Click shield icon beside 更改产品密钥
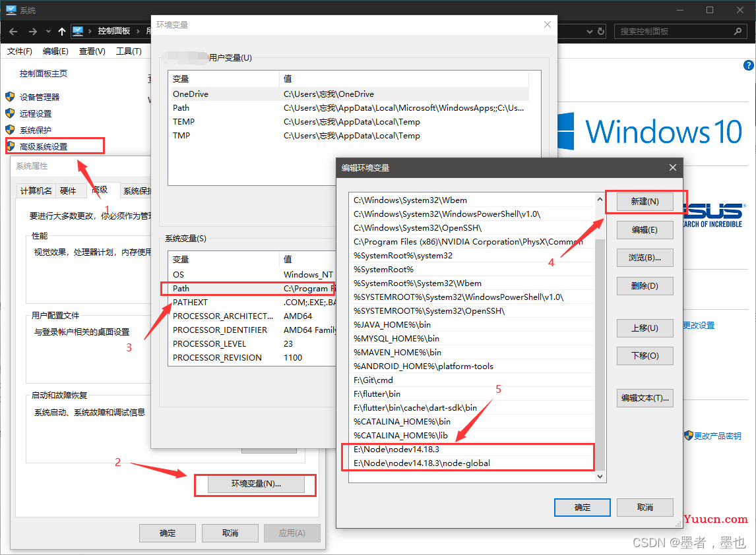 689,436
